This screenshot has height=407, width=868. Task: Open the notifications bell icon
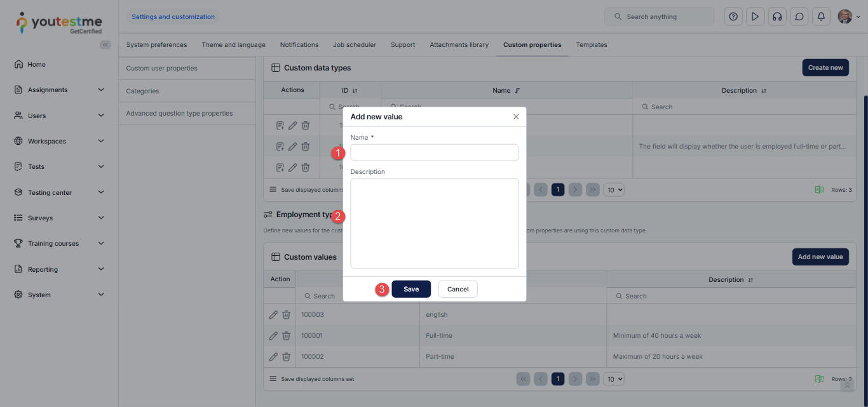(821, 17)
